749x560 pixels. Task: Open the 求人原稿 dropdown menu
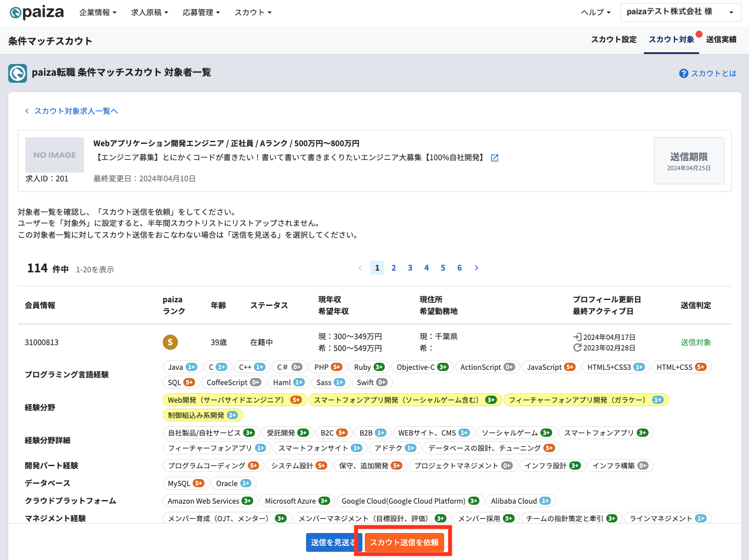tap(150, 12)
